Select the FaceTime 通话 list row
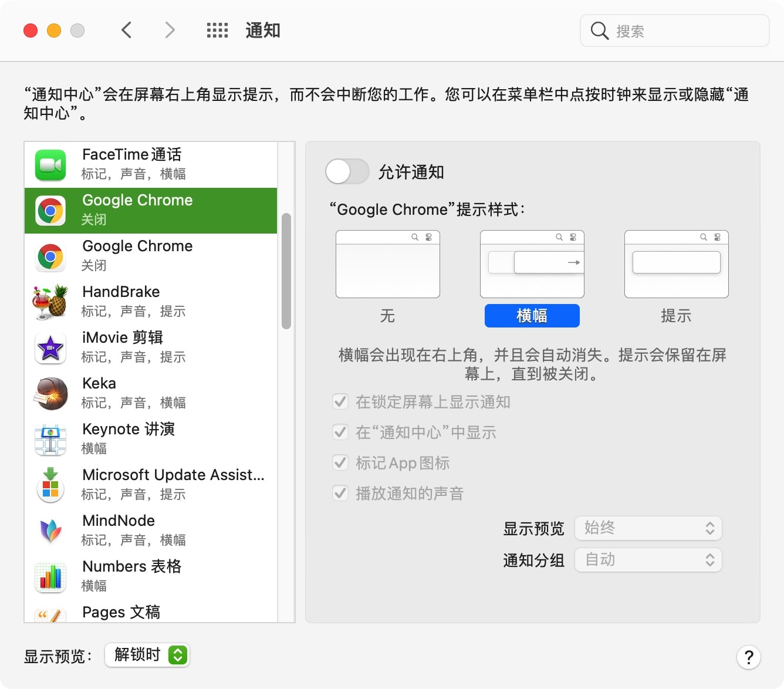 pos(151,165)
